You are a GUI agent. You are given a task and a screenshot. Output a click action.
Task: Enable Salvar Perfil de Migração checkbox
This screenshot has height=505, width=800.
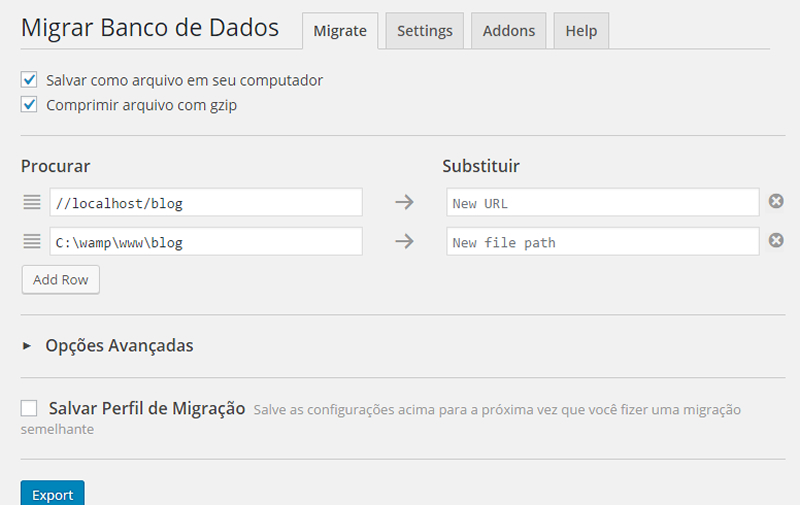(29, 408)
